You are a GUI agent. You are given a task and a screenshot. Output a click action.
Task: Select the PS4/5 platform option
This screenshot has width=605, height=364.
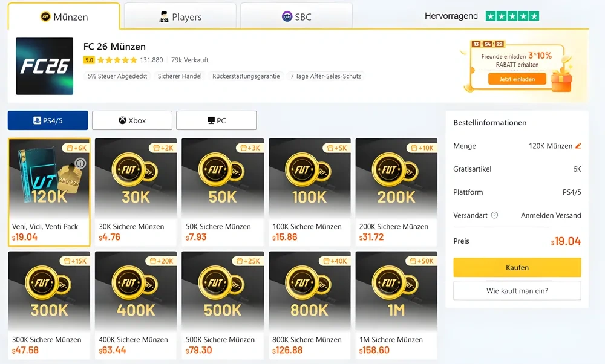pos(48,120)
